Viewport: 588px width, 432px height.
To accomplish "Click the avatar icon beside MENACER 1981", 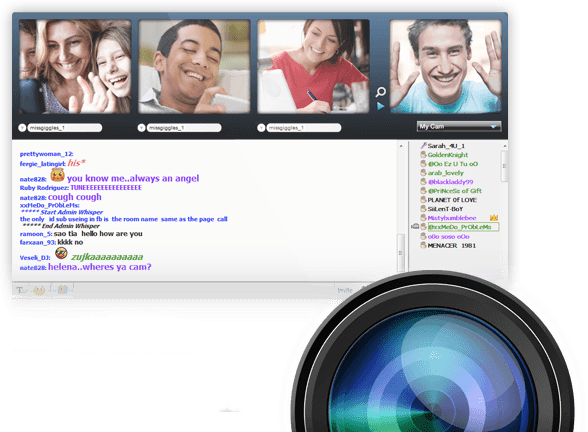I will 423,246.
